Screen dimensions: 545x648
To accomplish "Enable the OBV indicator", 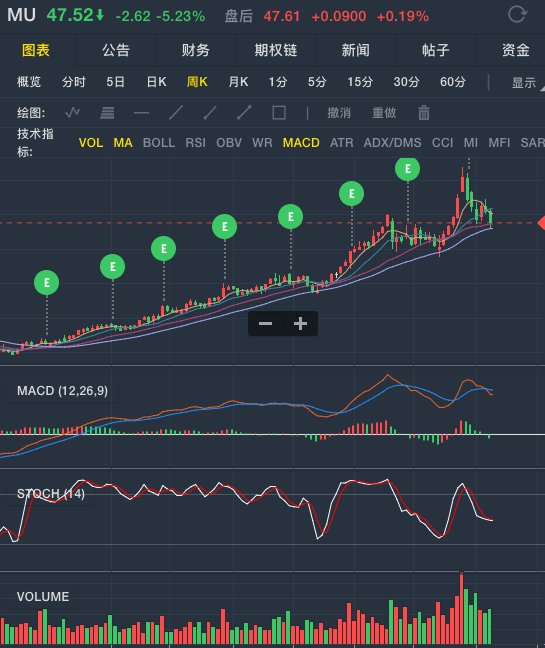I will tap(229, 143).
